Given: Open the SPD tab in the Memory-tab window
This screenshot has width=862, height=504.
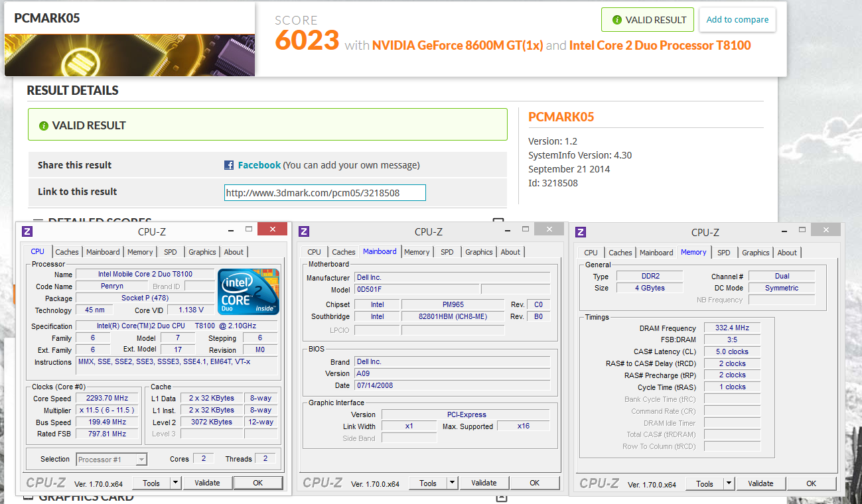Looking at the screenshot, I should coord(724,253).
